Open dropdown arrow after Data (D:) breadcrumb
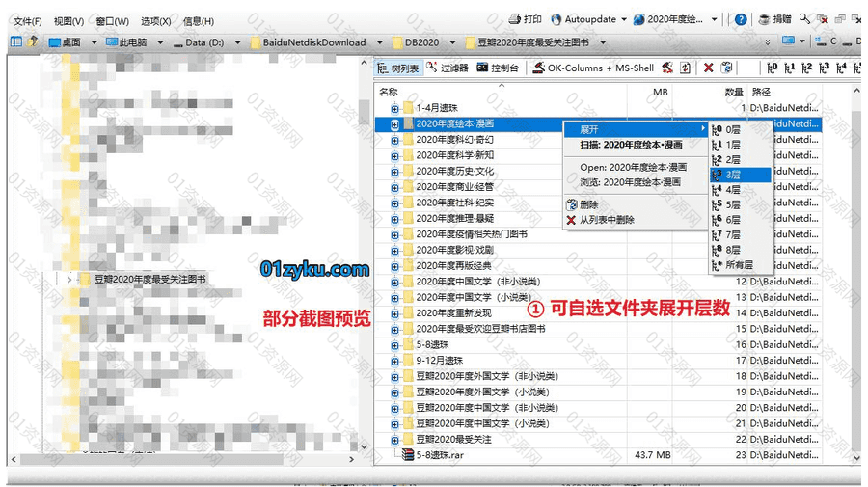868x487 pixels. tap(237, 42)
